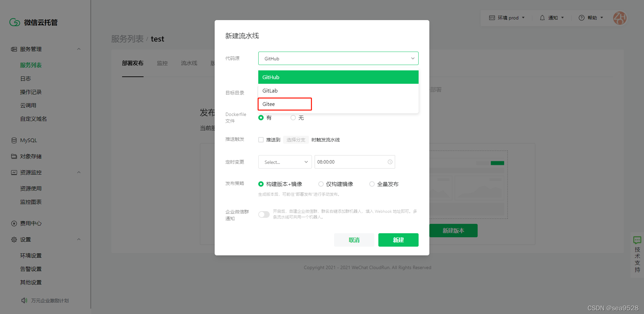Select GitHub from the source list
This screenshot has height=314, width=644.
(338, 77)
